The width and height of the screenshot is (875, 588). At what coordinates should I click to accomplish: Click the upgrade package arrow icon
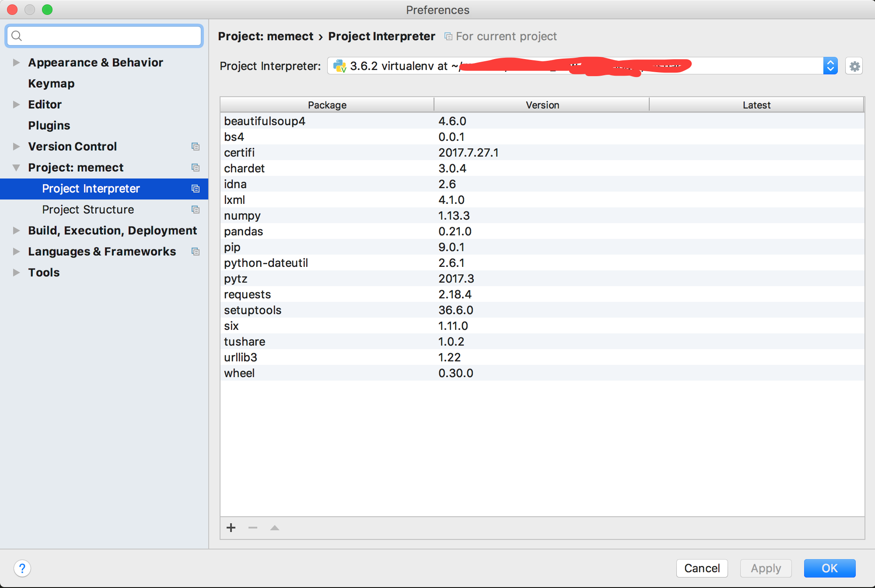[x=275, y=528]
